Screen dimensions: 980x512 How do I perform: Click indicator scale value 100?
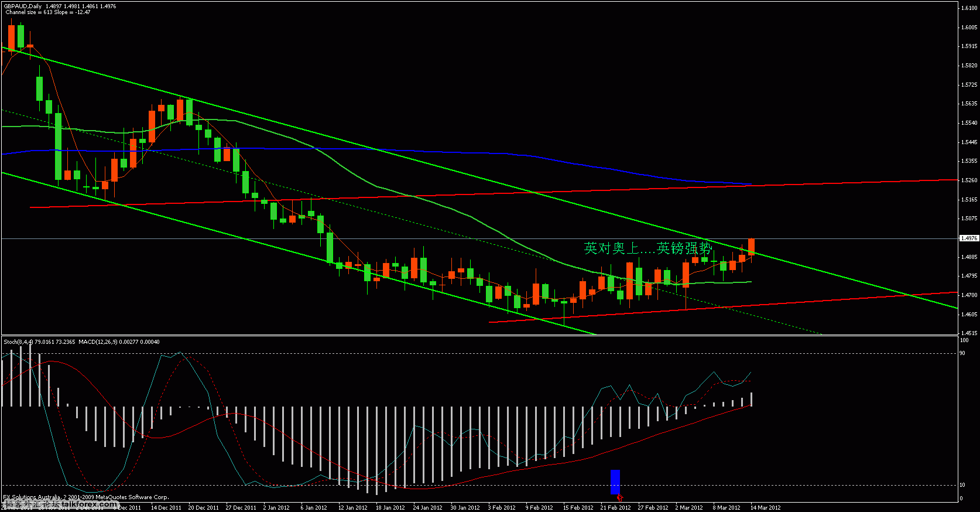(964, 340)
